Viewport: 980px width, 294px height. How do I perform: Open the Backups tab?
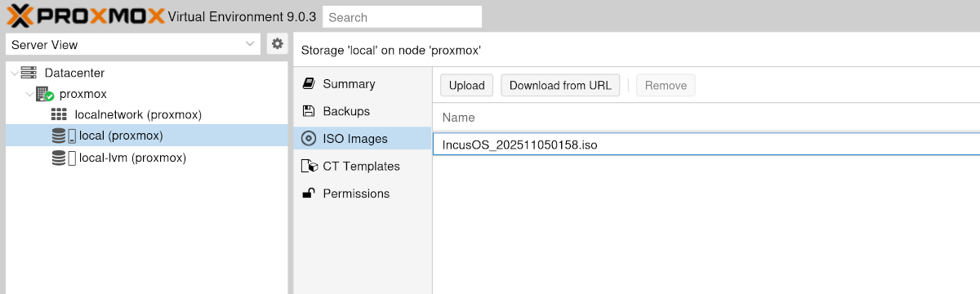coord(363,111)
